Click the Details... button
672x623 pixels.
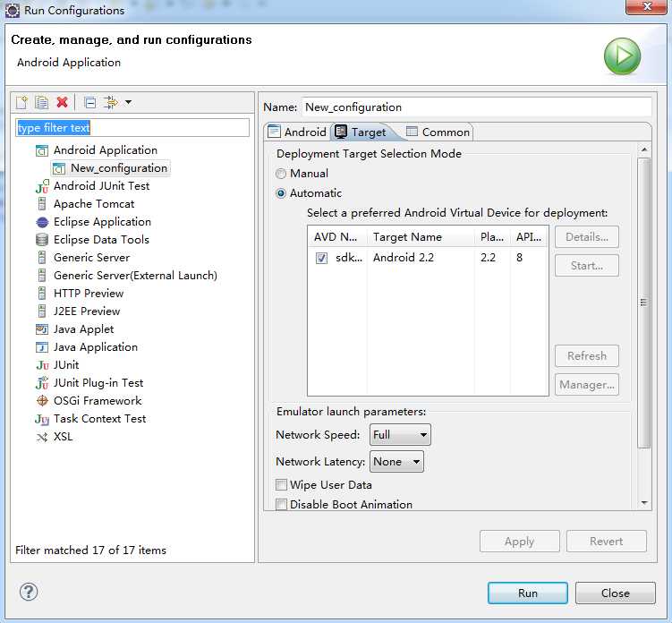point(587,237)
